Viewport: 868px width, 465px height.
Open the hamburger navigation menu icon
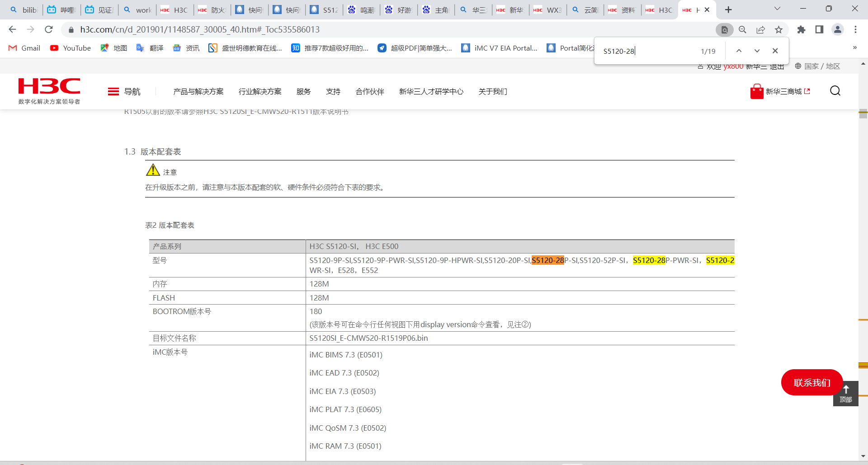click(x=113, y=91)
